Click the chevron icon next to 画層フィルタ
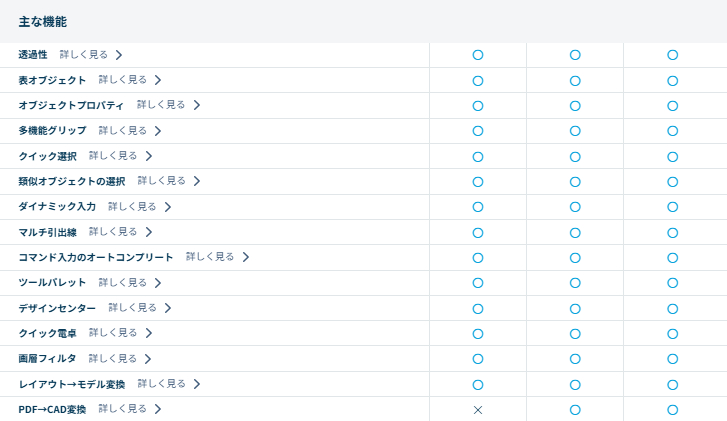Image resolution: width=727 pixels, height=421 pixels. pos(148,359)
